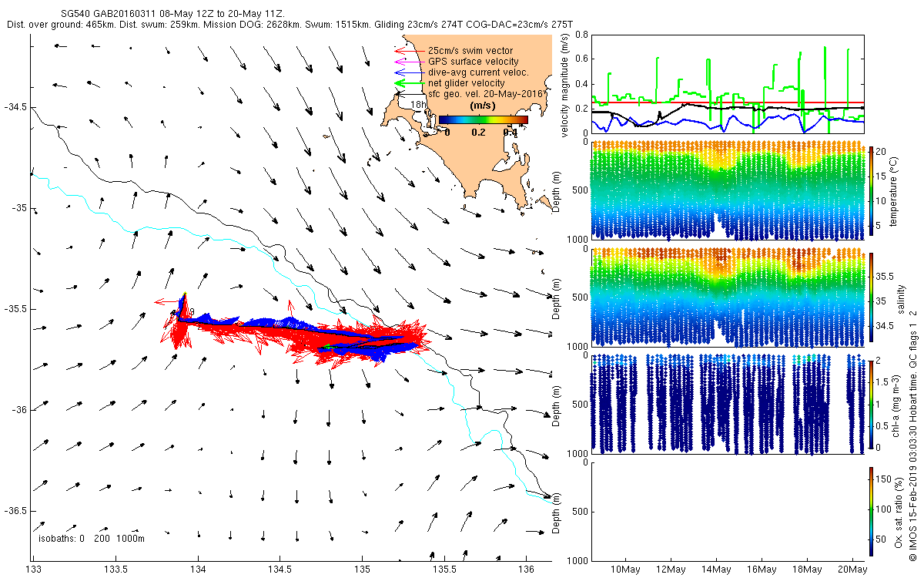Click the '(m/s)' colorbar heading in legend
This screenshot has width=924, height=578.
point(483,106)
